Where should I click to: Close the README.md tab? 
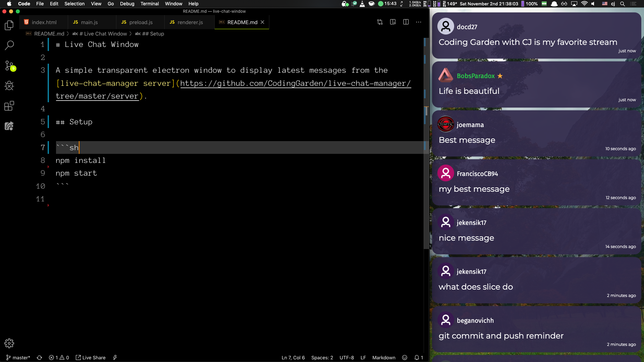point(263,22)
